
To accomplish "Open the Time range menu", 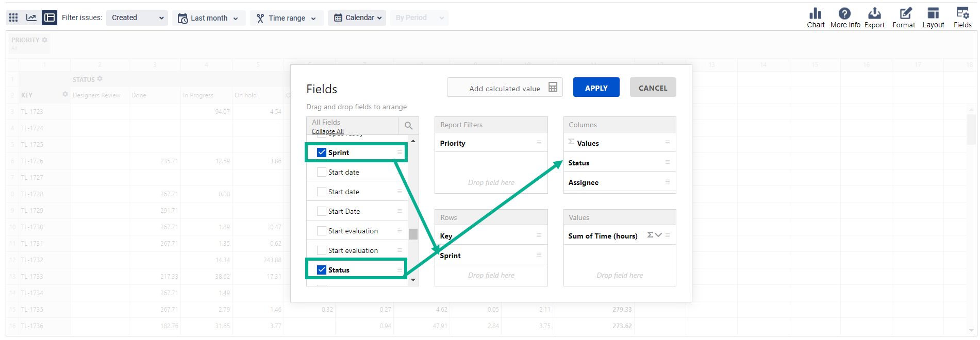I will tap(287, 18).
